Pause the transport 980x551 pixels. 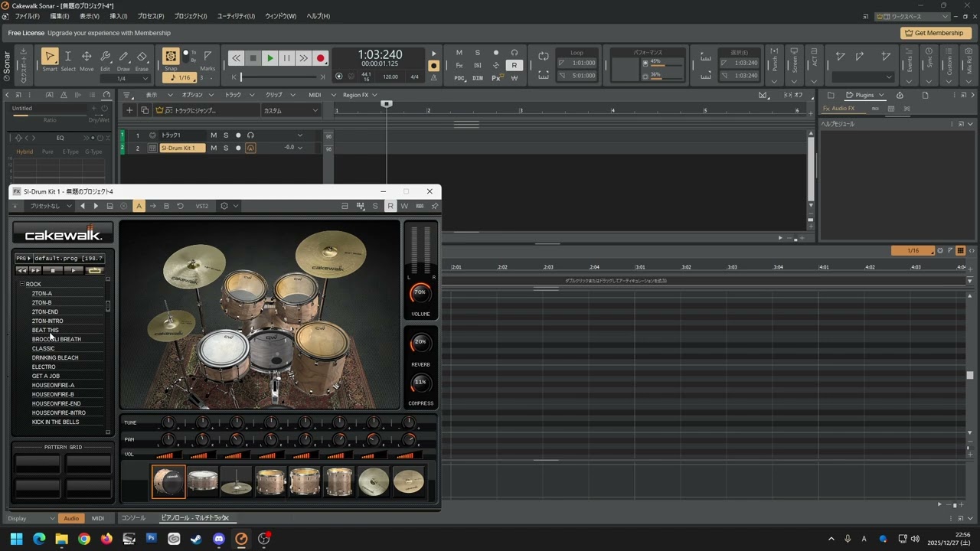(x=287, y=58)
